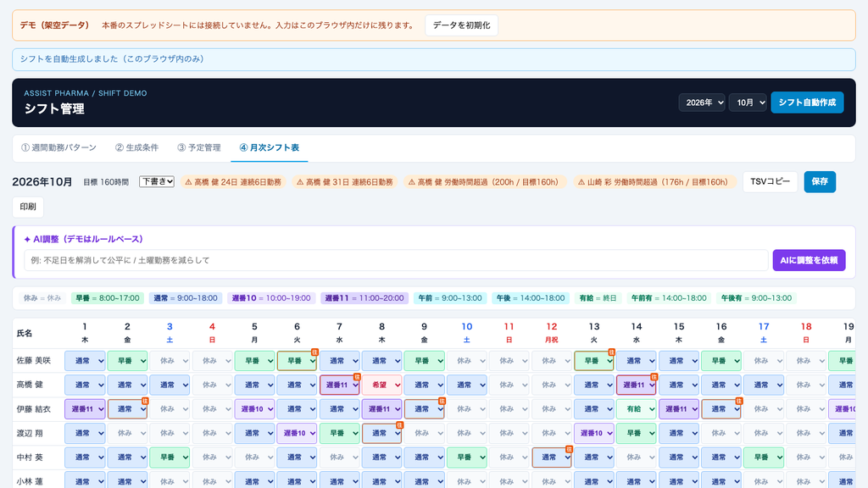Viewport: 868px width, 488px height.
Task: Open 中村 葵's day 17 早番 shift dropdown
Action: (x=764, y=458)
